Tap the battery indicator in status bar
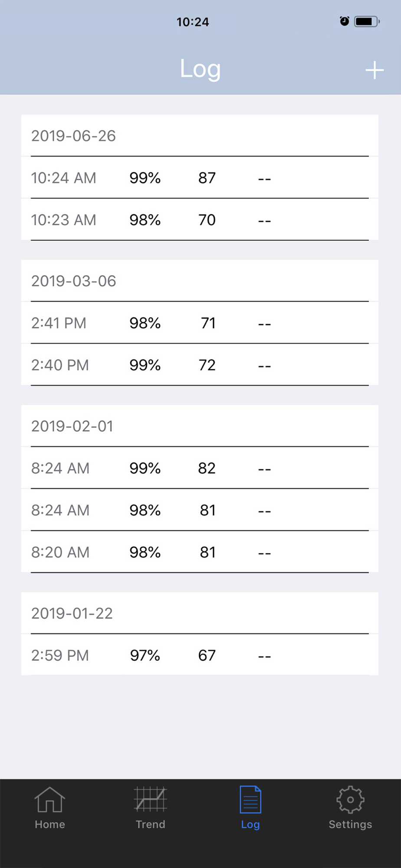Viewport: 401px width, 868px height. point(367,21)
